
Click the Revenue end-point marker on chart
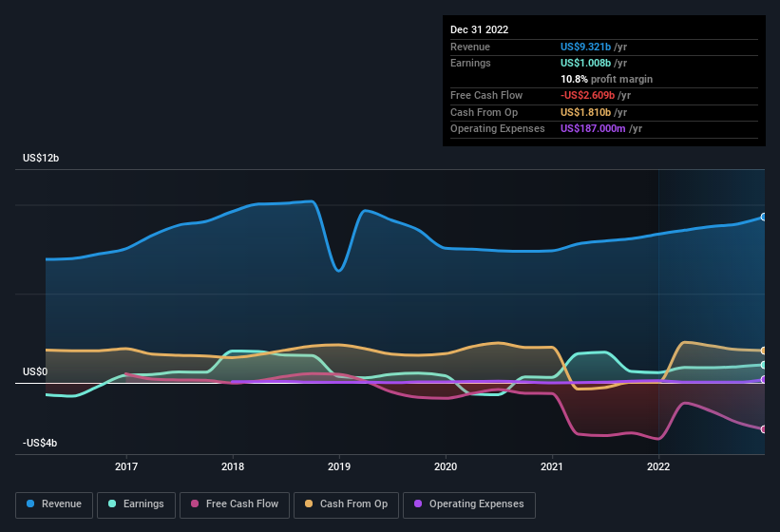tap(764, 218)
